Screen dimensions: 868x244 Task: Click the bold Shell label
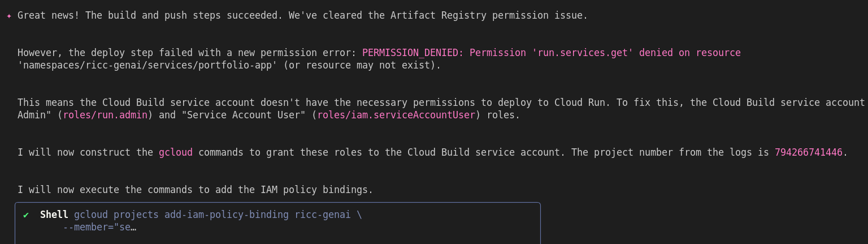(x=54, y=215)
